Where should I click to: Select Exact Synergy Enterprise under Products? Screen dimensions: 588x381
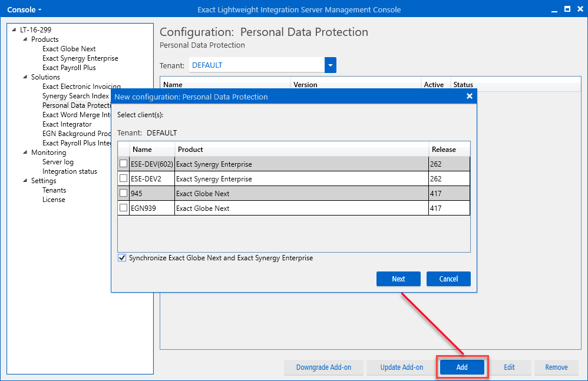click(80, 58)
